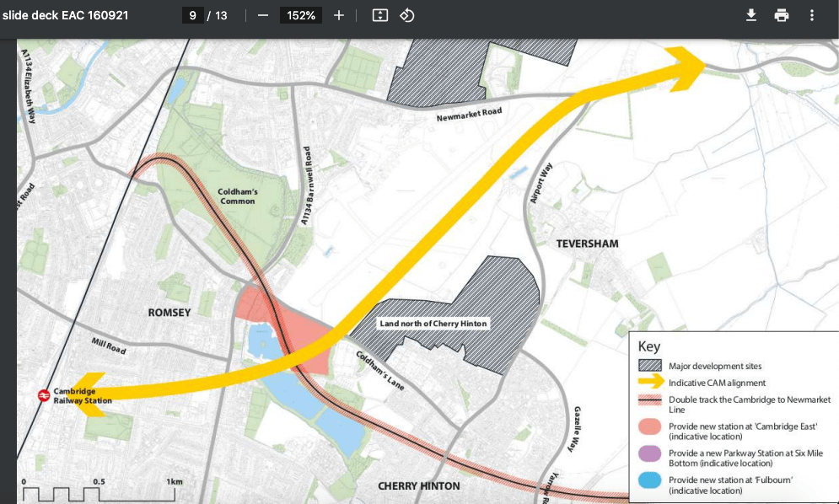Click the zoom in plus button
This screenshot has height=504, width=839.
click(339, 15)
